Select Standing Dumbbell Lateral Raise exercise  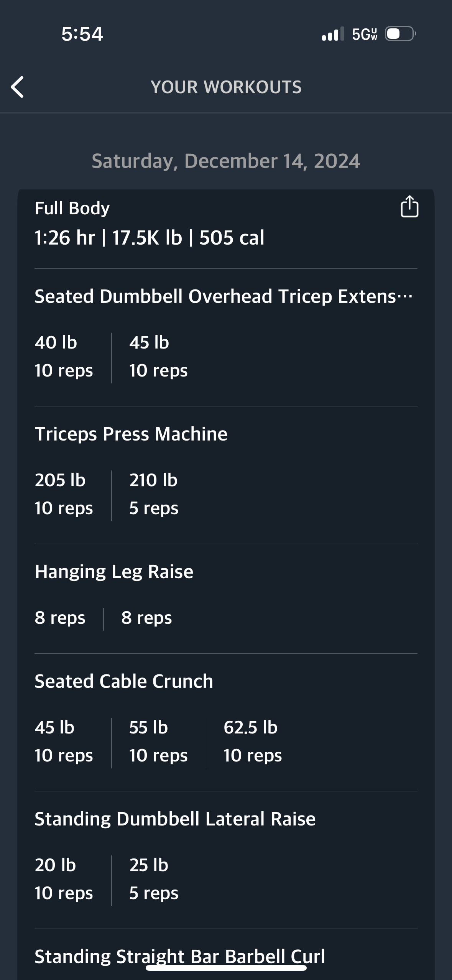tap(175, 819)
